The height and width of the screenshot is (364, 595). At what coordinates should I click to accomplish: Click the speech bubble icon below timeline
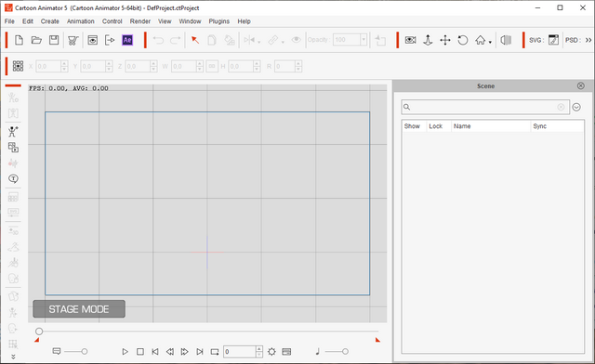click(57, 352)
